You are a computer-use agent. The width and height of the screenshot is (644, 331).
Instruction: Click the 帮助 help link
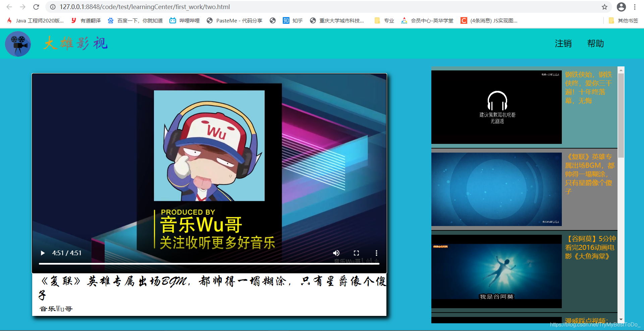coord(596,44)
